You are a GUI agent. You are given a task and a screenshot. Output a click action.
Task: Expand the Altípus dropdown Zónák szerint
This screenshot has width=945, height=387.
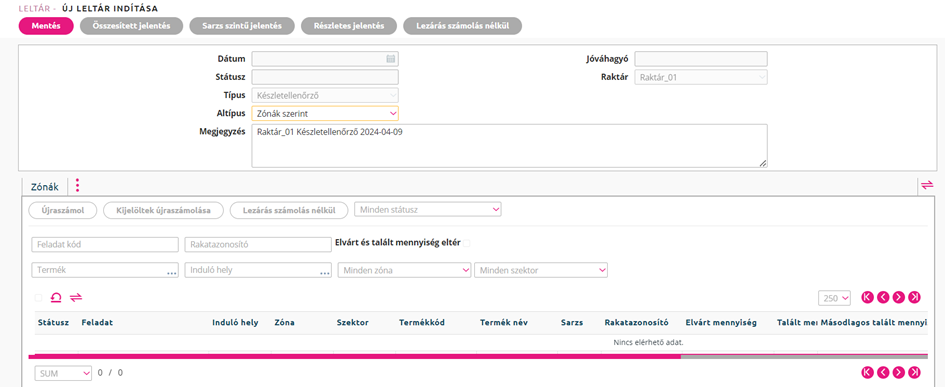pyautogui.click(x=325, y=113)
